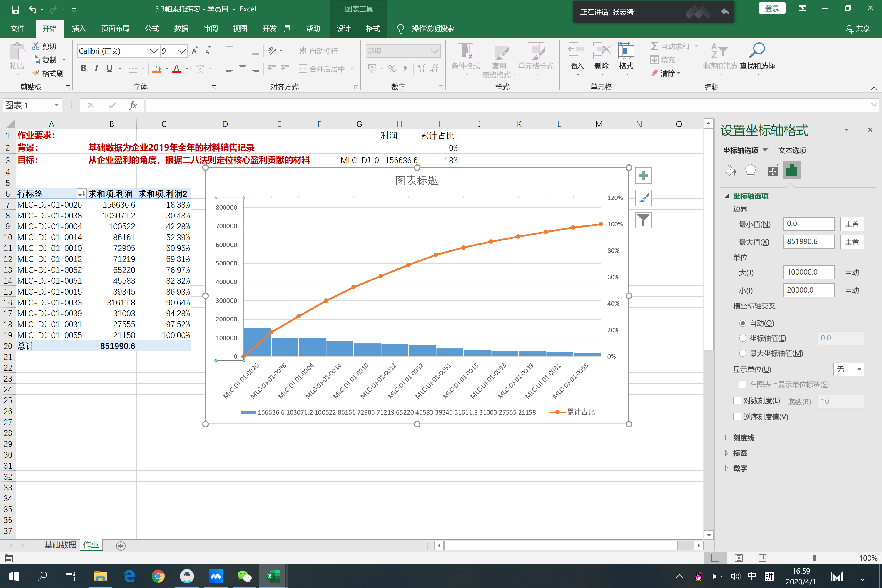Image resolution: width=882 pixels, height=588 pixels.
Task: Apply Underline formatting
Action: (109, 68)
